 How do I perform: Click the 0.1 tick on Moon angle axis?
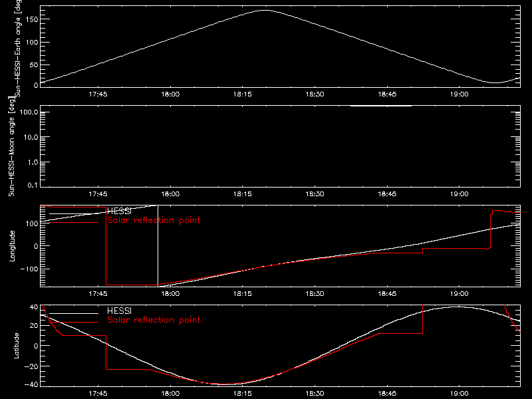point(33,185)
